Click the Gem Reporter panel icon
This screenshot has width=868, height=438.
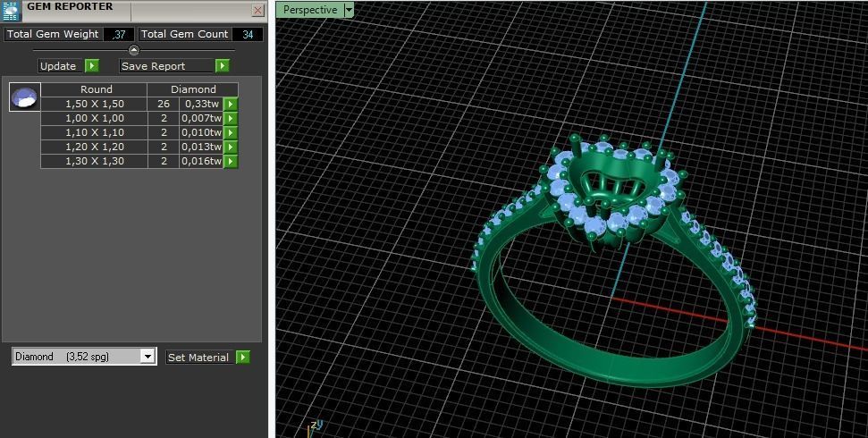pos(11,11)
